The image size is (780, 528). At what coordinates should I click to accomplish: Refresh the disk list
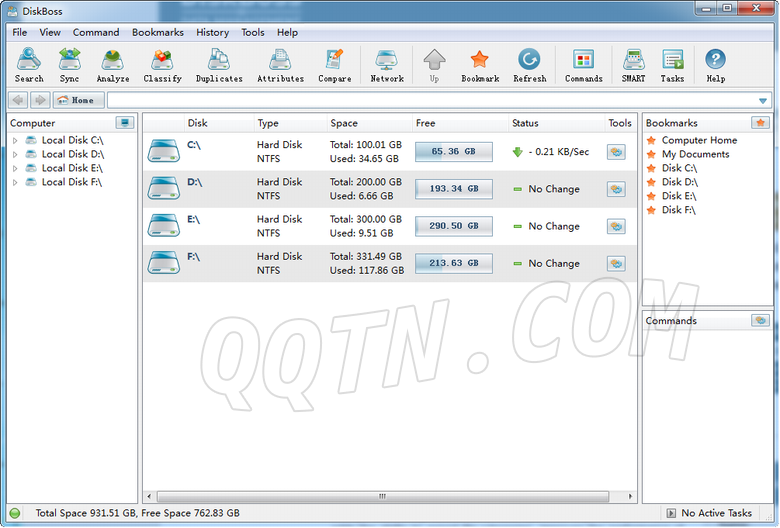click(x=529, y=65)
